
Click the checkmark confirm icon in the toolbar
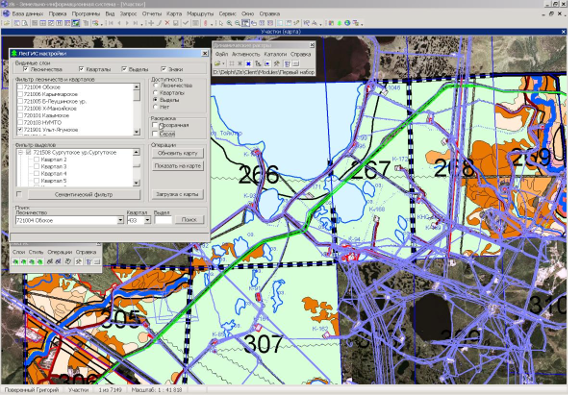[185, 23]
